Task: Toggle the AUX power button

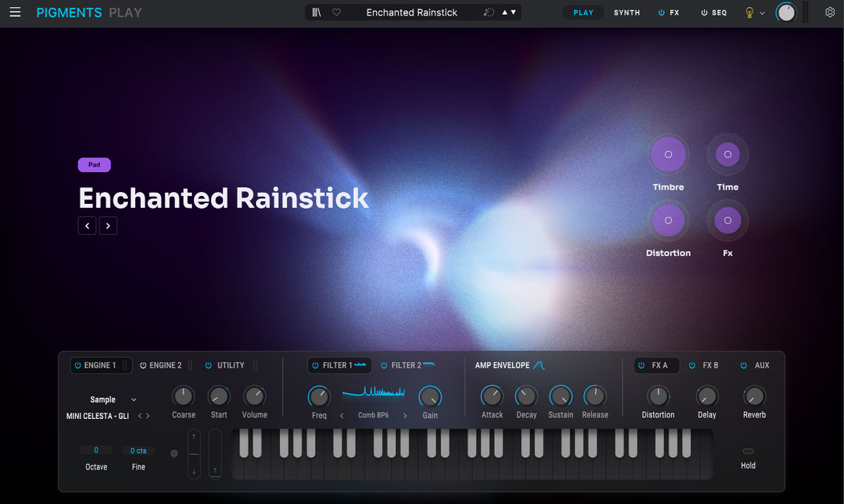Action: tap(743, 366)
